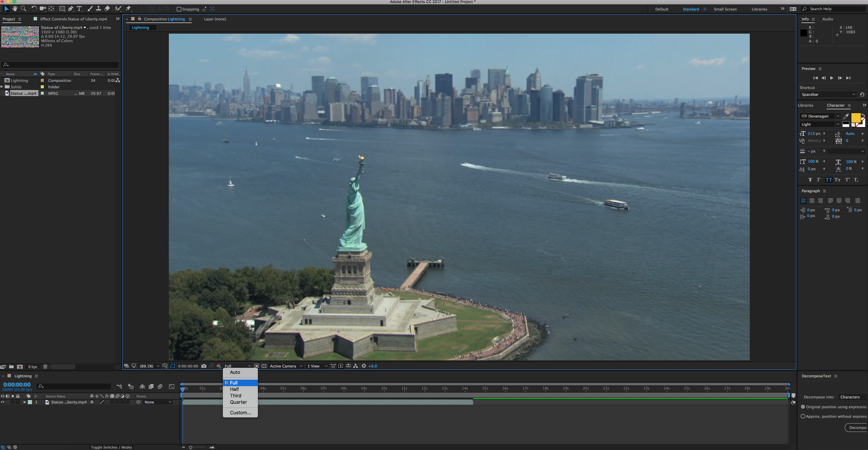The height and width of the screenshot is (450, 868).
Task: Select the Lightning composition in Project
Action: (x=19, y=80)
